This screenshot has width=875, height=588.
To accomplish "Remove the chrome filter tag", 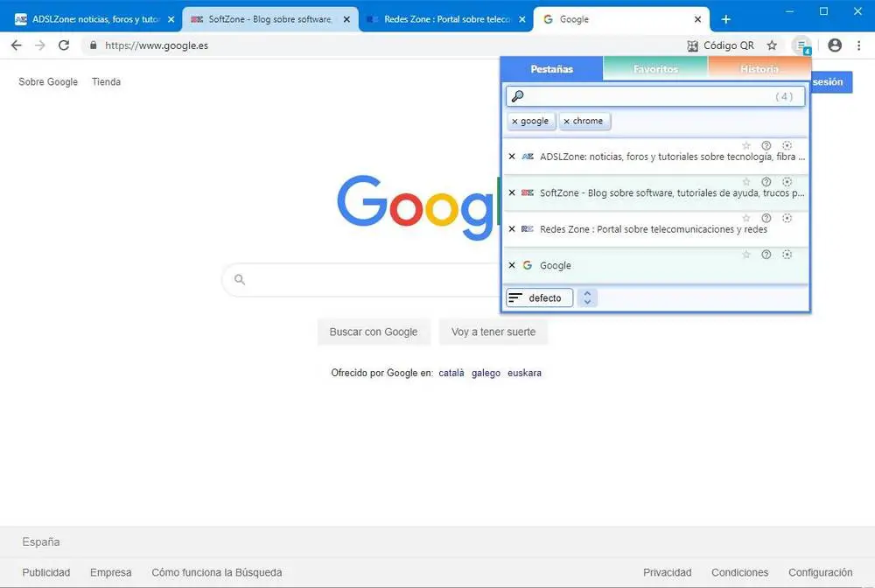I will (566, 121).
